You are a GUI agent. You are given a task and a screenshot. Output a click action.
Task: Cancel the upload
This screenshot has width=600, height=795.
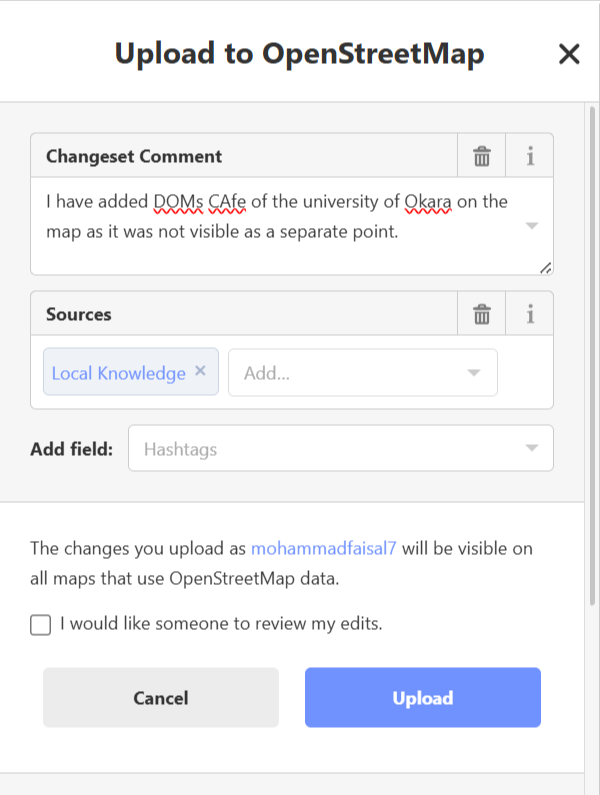tap(161, 697)
